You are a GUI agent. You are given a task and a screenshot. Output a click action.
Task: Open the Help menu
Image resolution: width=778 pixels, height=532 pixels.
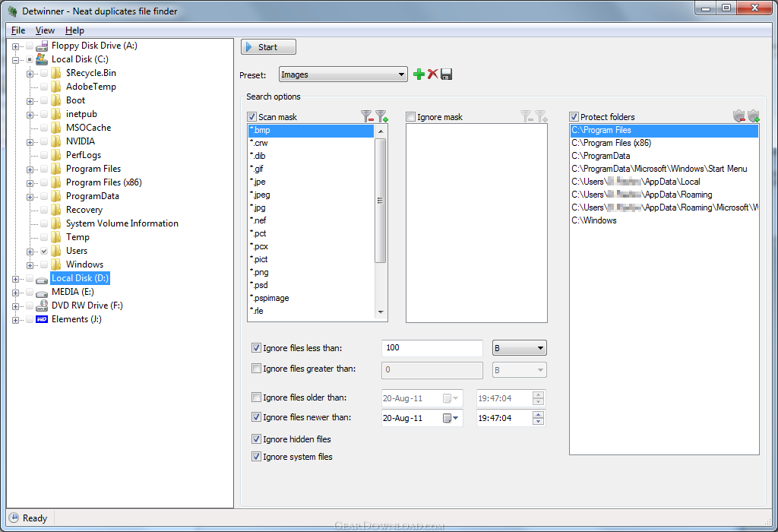pyautogui.click(x=74, y=30)
